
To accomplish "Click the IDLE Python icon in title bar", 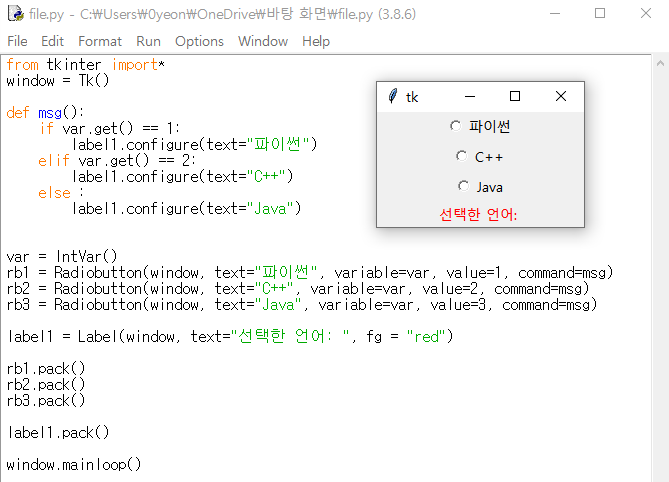I will point(16,14).
